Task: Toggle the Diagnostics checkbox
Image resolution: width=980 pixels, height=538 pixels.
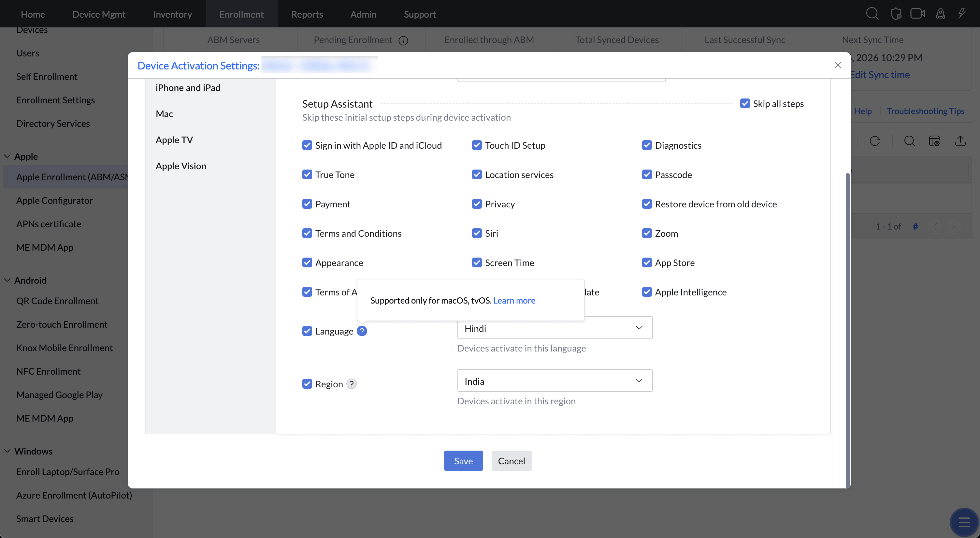Action: (x=647, y=145)
